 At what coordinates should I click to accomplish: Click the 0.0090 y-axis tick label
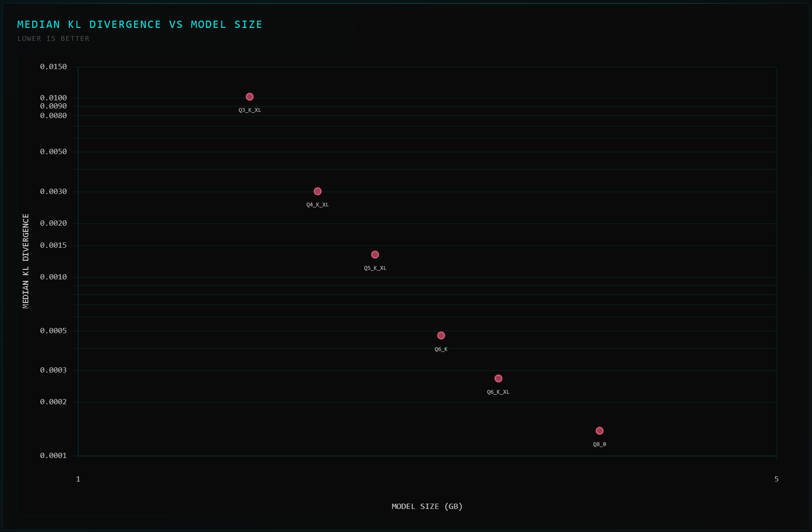pyautogui.click(x=53, y=106)
